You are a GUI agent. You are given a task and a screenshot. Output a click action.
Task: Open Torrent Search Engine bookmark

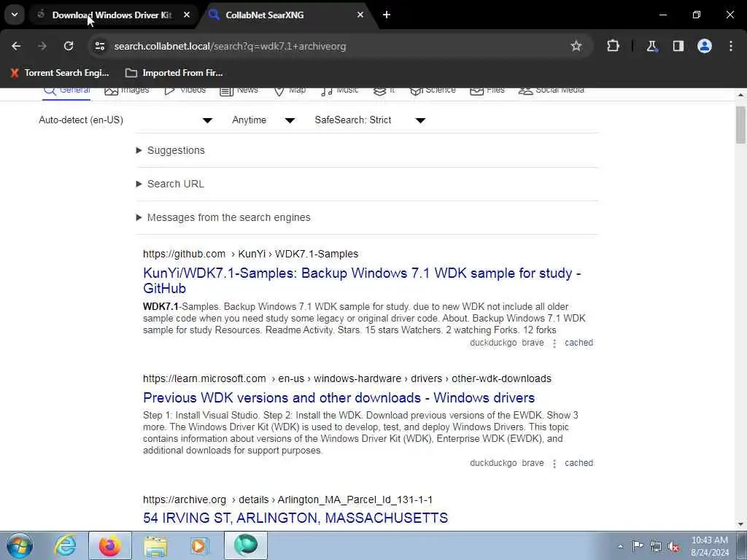[x=60, y=73]
